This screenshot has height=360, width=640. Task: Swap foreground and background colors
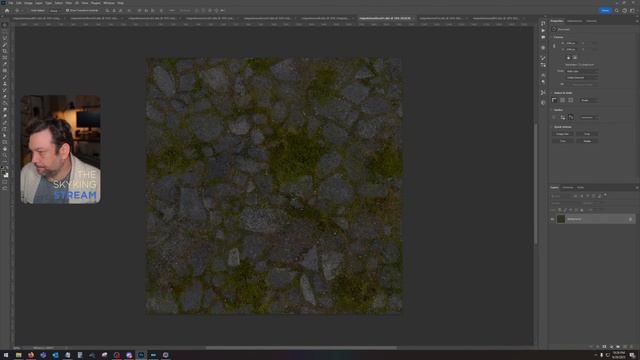point(7,168)
